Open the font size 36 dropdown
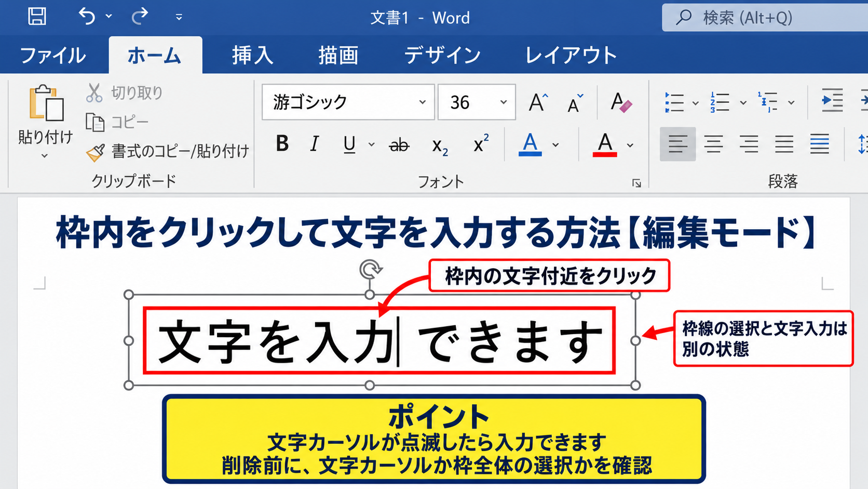The image size is (868, 489). pyautogui.click(x=503, y=102)
